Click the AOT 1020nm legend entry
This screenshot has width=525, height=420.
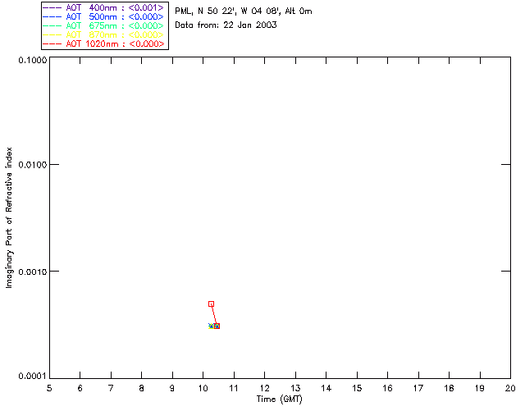coord(103,43)
